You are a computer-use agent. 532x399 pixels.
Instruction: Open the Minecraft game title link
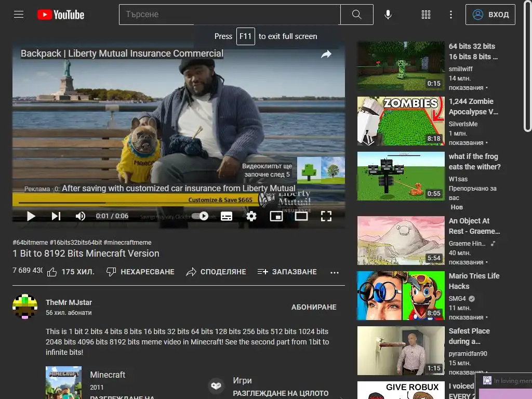108,375
